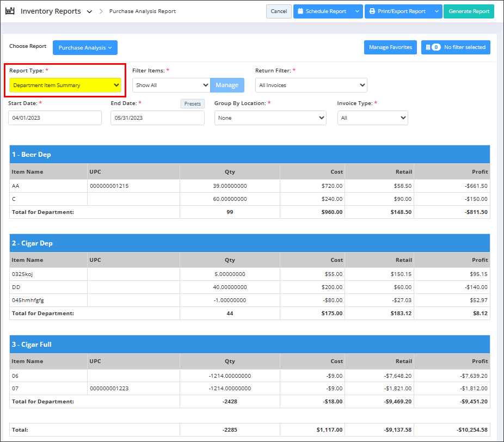Click the Schedule Report calendar icon
The height and width of the screenshot is (442, 504).
coord(300,11)
